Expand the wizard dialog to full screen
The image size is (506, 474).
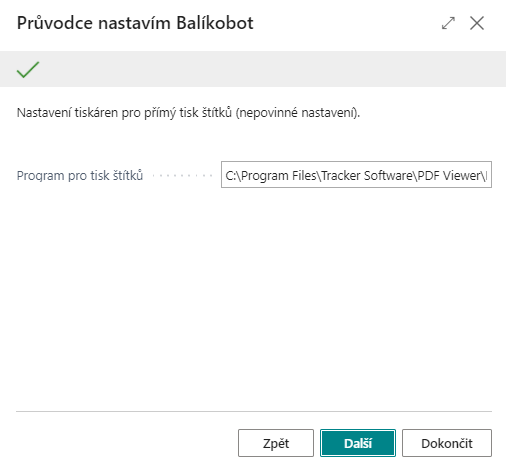448,23
